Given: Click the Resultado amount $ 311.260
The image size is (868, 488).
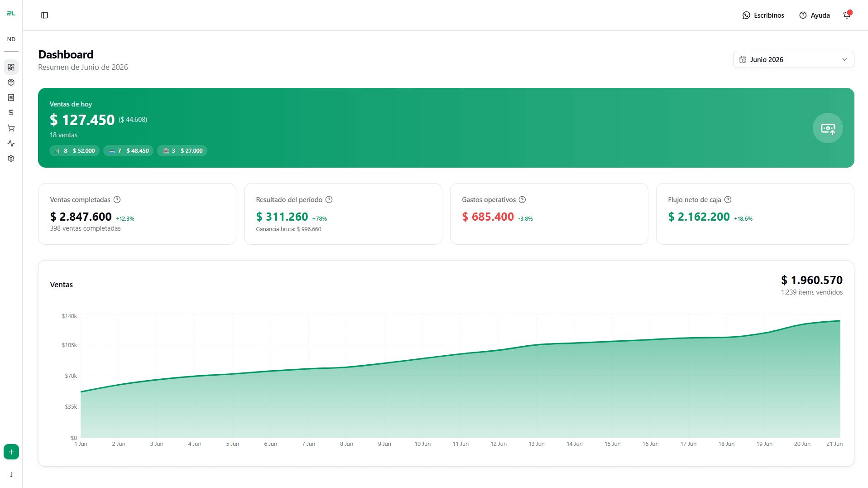Looking at the screenshot, I should click(x=282, y=217).
